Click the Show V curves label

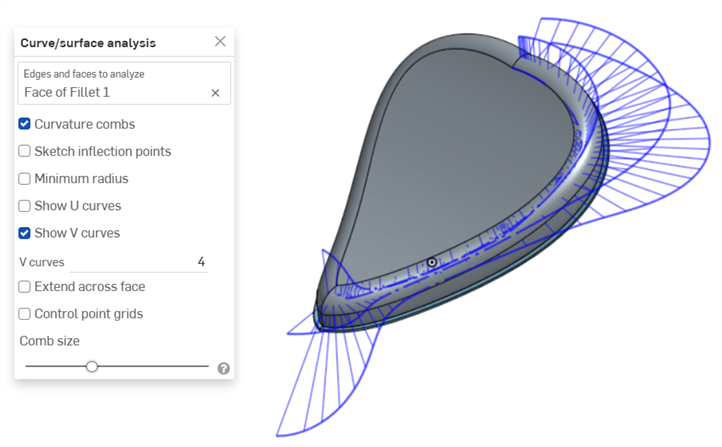tap(77, 233)
